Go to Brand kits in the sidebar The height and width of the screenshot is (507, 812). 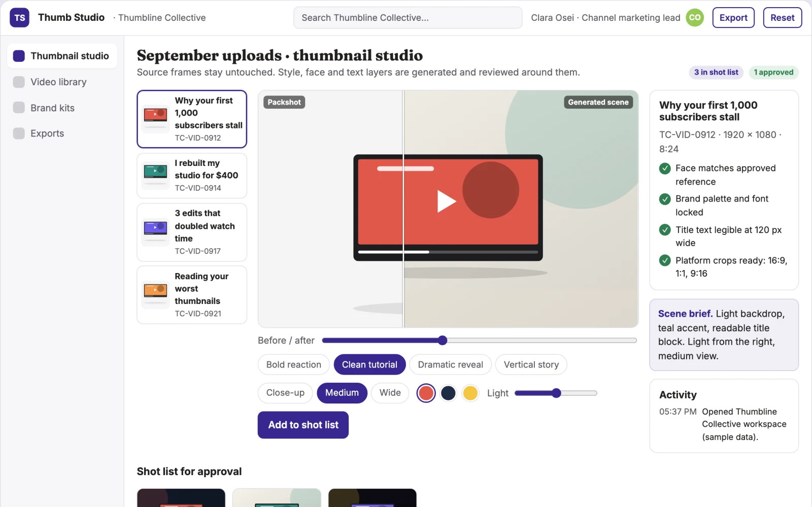(x=62, y=108)
